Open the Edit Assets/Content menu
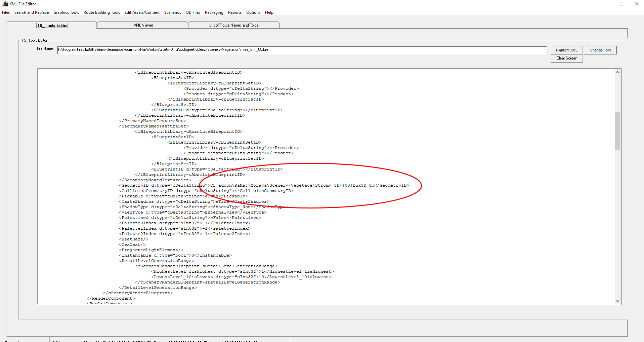This screenshot has height=342, width=644. (142, 12)
